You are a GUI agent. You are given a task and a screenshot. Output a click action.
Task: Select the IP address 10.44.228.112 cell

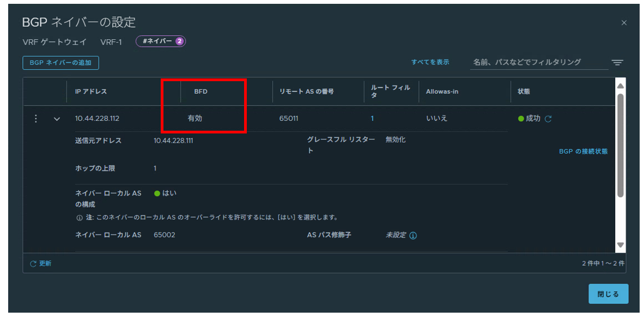coord(98,119)
